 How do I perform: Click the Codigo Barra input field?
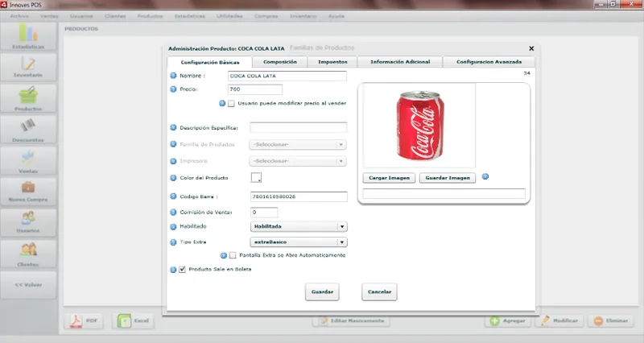[299, 196]
